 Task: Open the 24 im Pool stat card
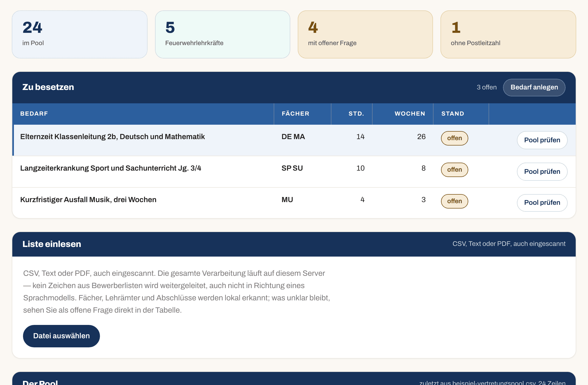[80, 34]
